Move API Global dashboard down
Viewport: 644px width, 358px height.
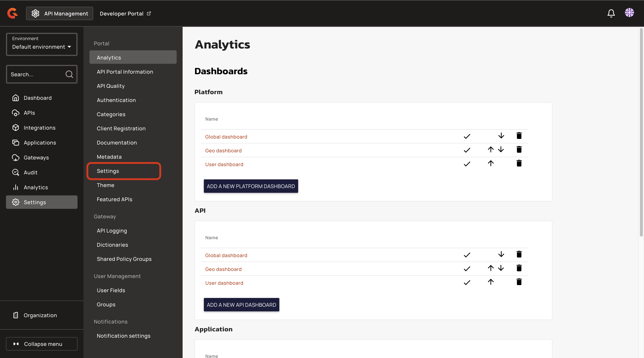click(x=501, y=255)
